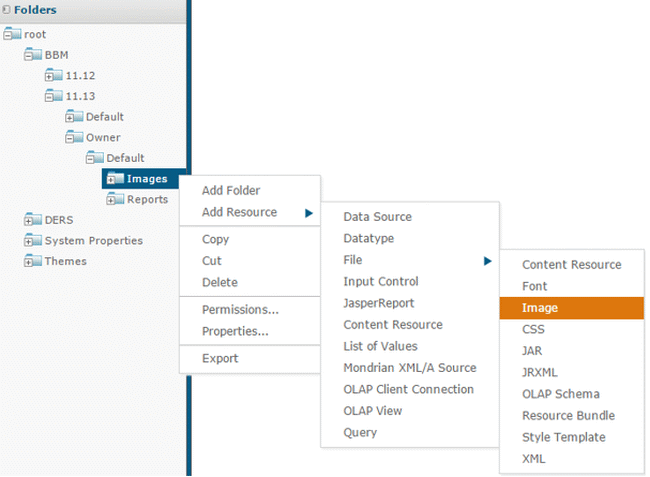Click Permissions... in the context menu
This screenshot has height=477, width=650.
pos(240,309)
